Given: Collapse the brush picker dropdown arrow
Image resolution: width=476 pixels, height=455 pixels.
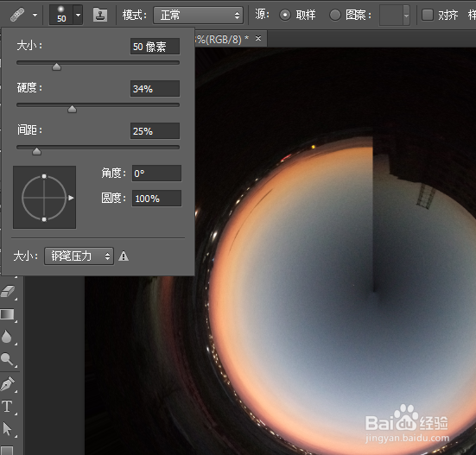Looking at the screenshot, I should (79, 15).
